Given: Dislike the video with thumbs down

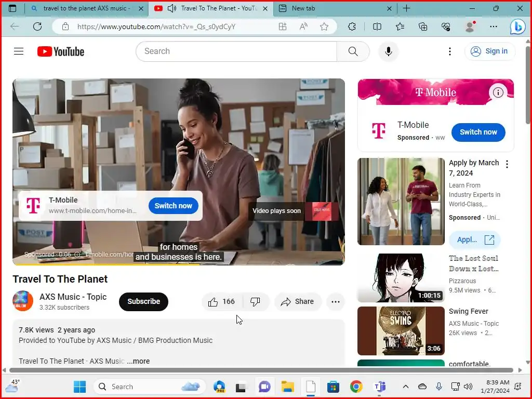Looking at the screenshot, I should pyautogui.click(x=256, y=301).
